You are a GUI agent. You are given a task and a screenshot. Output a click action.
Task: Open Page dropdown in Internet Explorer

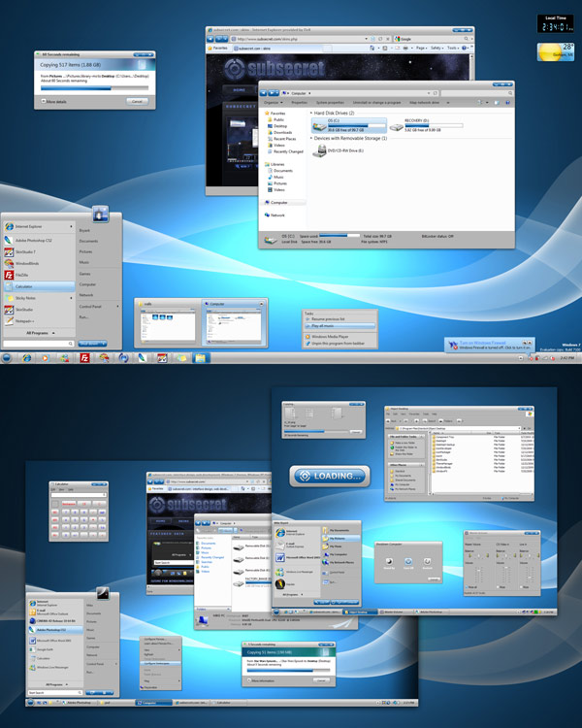click(421, 48)
